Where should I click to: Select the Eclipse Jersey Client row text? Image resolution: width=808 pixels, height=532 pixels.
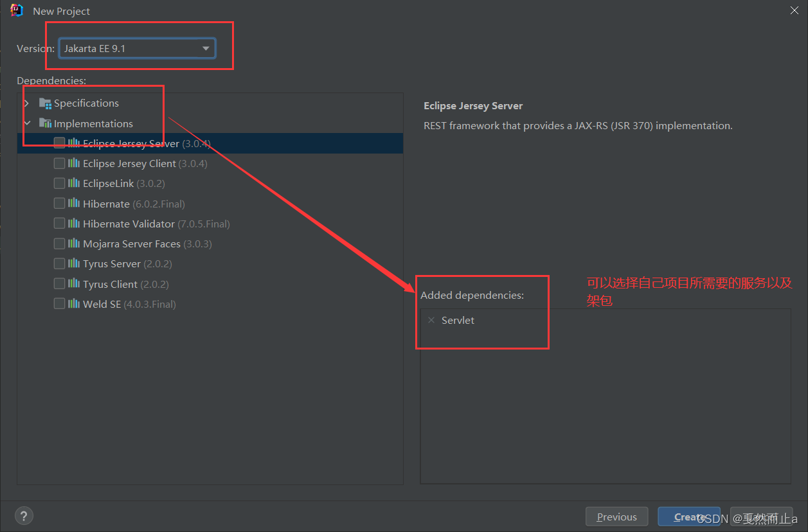tap(145, 163)
